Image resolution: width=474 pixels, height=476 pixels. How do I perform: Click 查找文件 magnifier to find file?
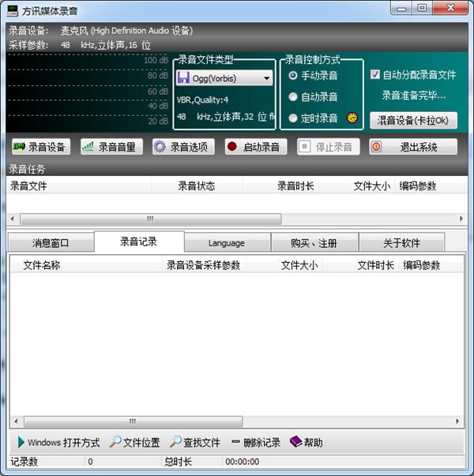196,442
